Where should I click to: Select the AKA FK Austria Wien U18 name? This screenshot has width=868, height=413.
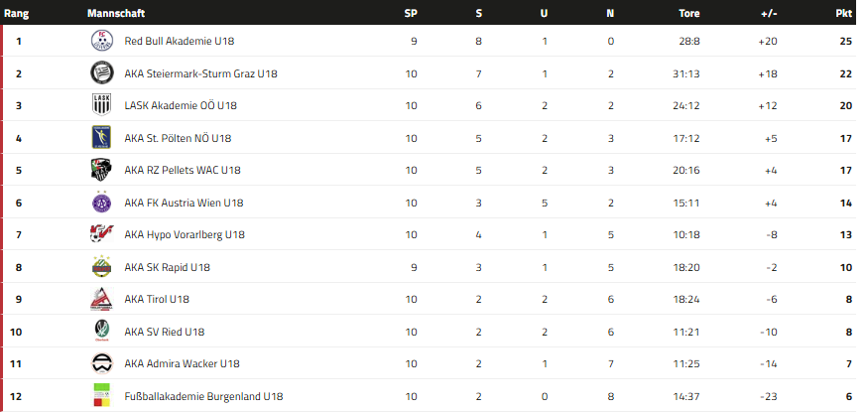click(184, 203)
